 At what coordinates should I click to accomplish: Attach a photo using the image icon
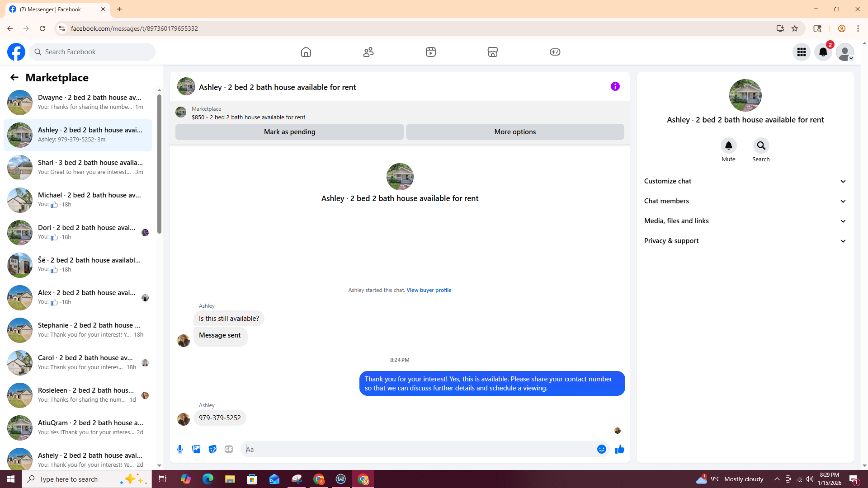coord(196,449)
